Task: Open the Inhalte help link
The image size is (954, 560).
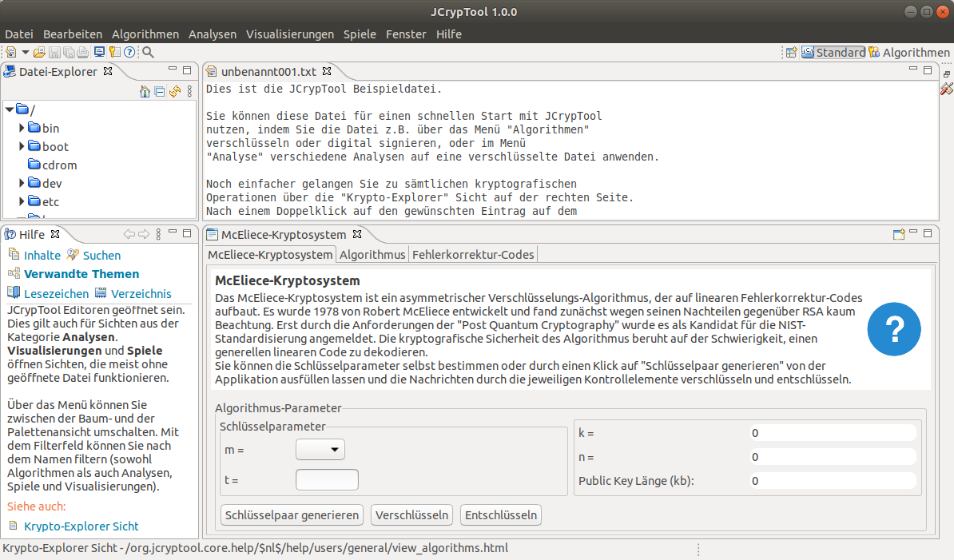Action: [42, 256]
